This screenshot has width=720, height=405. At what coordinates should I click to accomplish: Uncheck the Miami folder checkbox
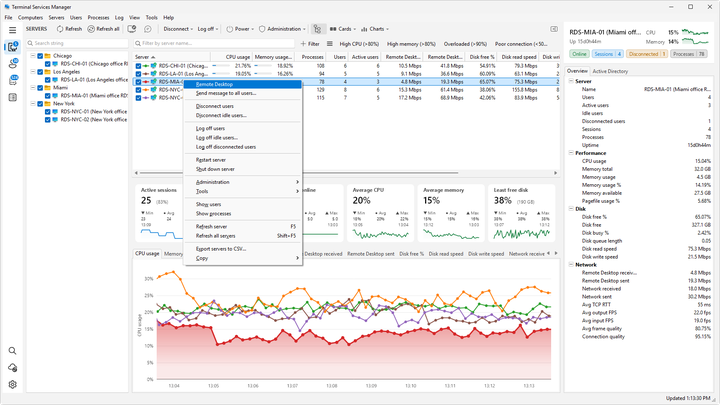(x=40, y=88)
